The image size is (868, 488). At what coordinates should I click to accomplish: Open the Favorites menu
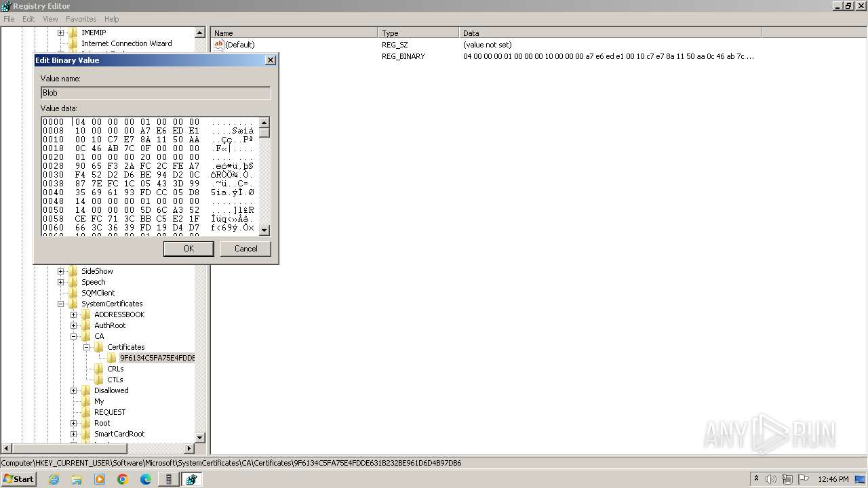[81, 19]
